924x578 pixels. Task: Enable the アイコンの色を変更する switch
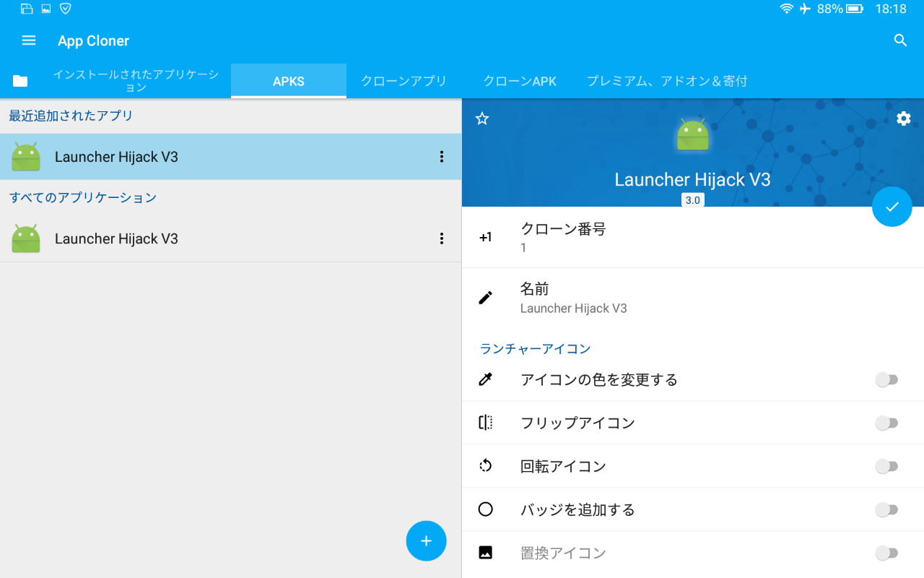pyautogui.click(x=886, y=379)
